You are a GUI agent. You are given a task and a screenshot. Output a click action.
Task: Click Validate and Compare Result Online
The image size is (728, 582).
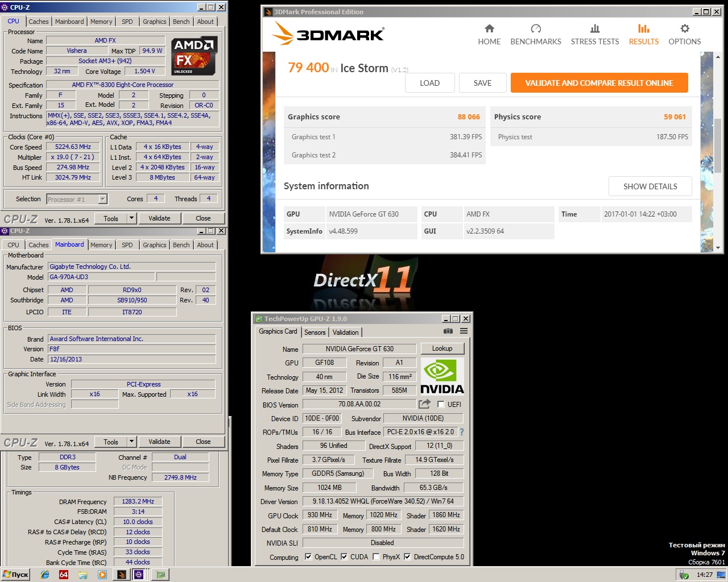599,83
